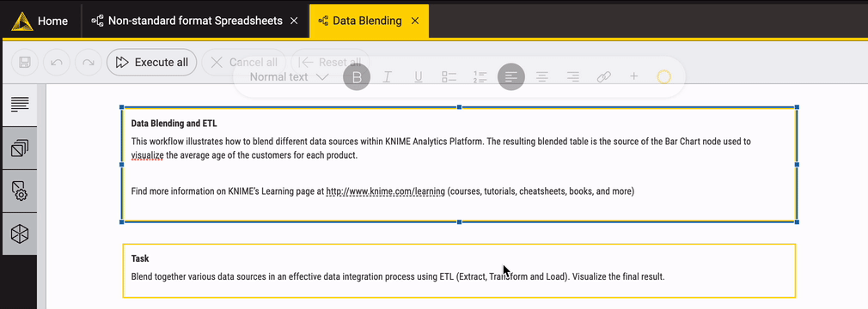Open the cube icon side panel

pyautogui.click(x=20, y=233)
